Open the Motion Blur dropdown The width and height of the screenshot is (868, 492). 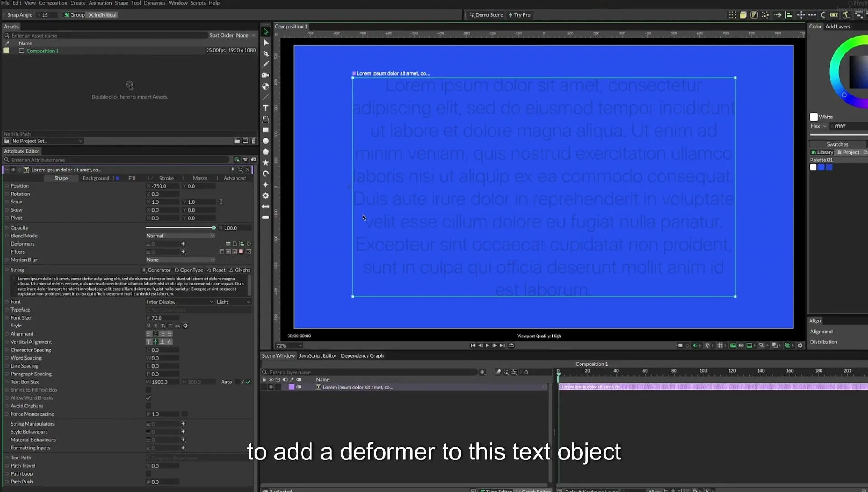(x=180, y=260)
